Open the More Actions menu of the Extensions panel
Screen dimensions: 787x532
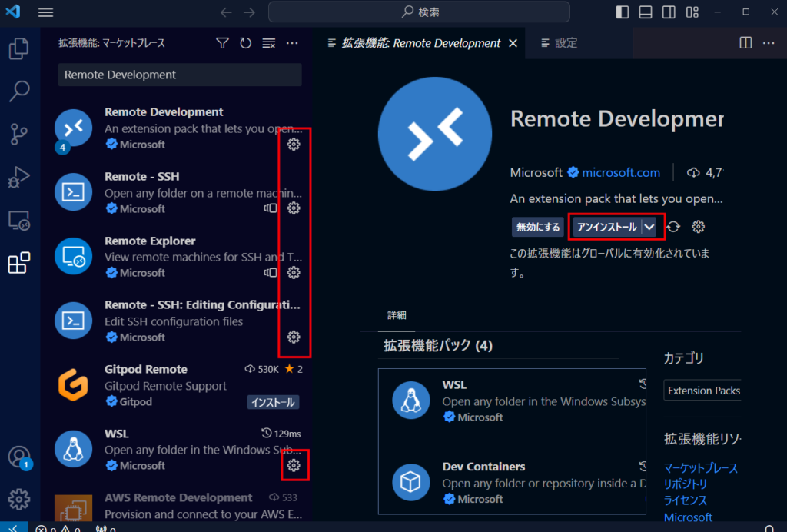click(x=292, y=43)
